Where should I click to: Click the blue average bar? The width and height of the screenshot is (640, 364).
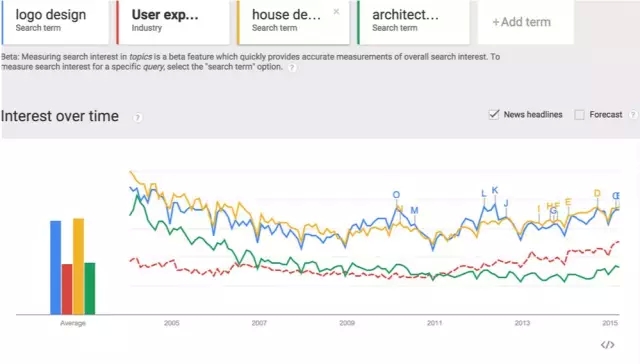point(56,268)
